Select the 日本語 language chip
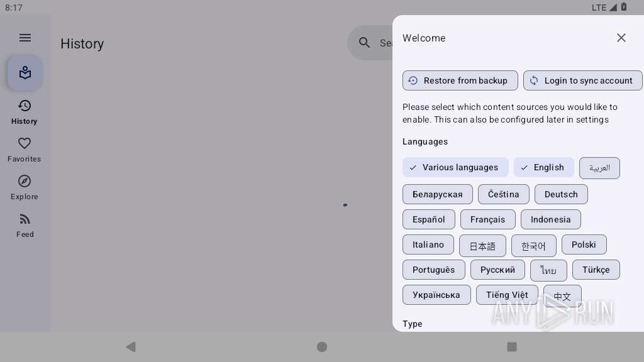This screenshot has width=644, height=362. [x=482, y=246]
